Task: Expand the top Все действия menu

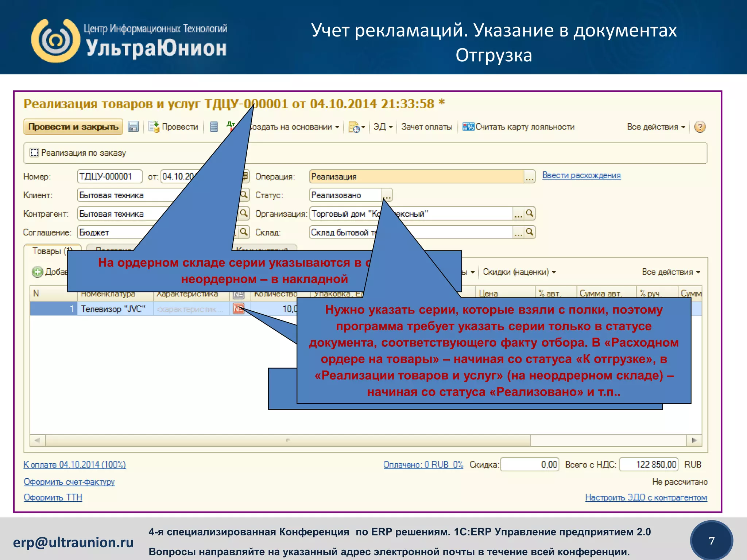Action: (656, 127)
